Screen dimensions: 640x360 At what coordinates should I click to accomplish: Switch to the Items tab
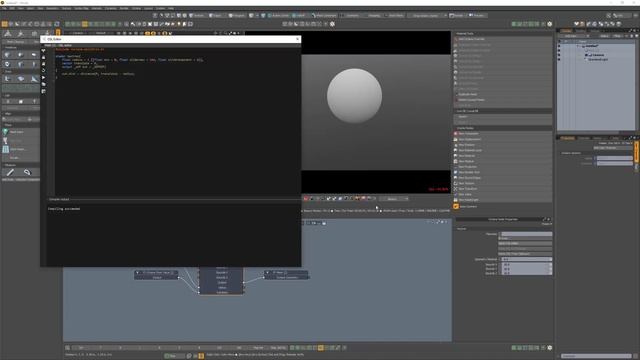pyautogui.click(x=566, y=31)
